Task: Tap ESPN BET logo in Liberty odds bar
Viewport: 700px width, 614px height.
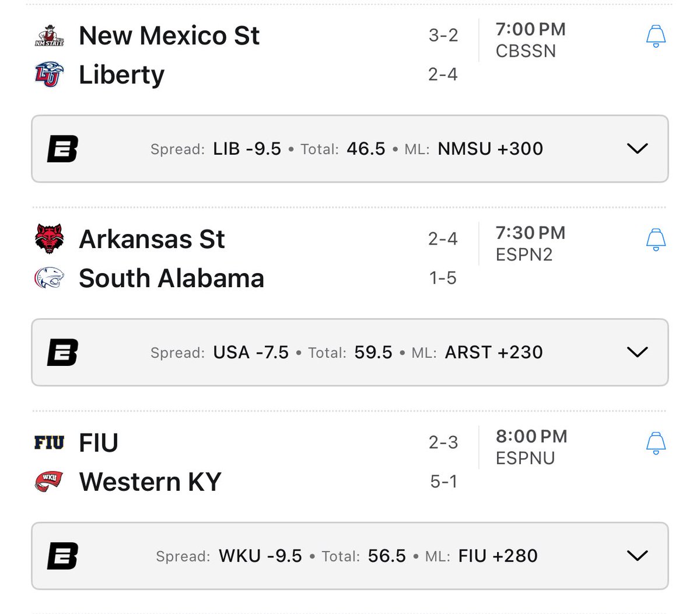Action: [62, 149]
